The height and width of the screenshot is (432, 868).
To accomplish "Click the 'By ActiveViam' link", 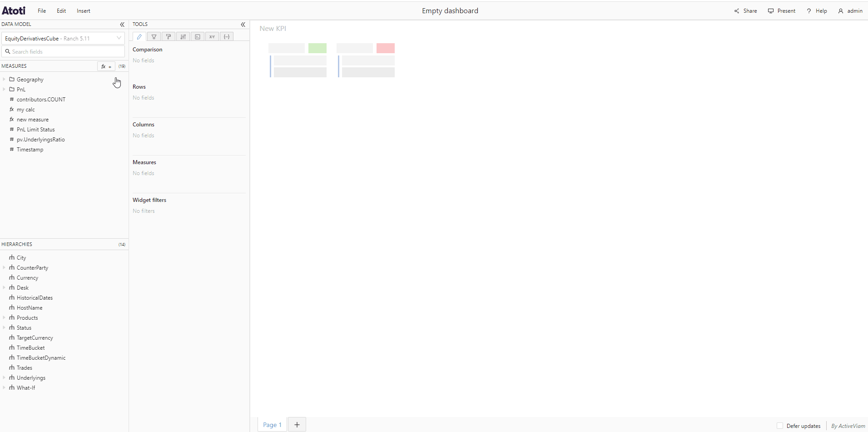I will click(848, 426).
